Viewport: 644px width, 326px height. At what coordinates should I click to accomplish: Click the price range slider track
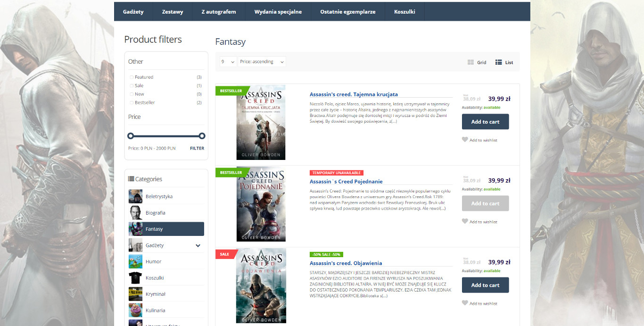point(166,136)
